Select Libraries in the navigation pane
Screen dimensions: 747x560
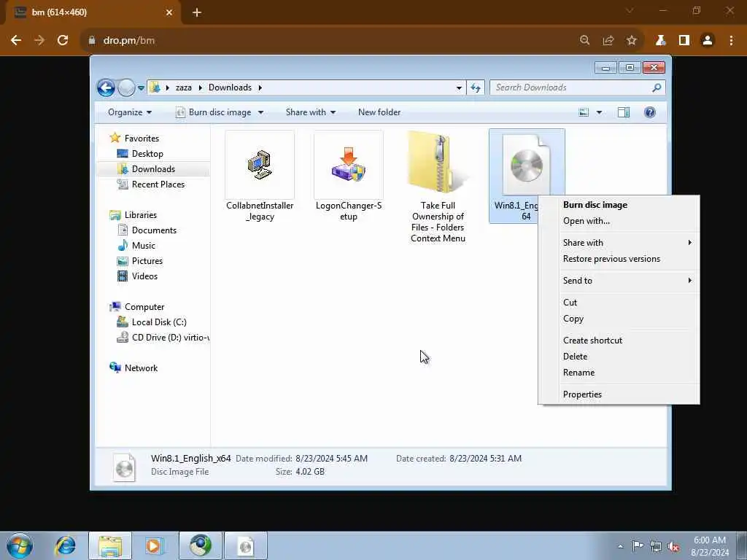tap(140, 215)
